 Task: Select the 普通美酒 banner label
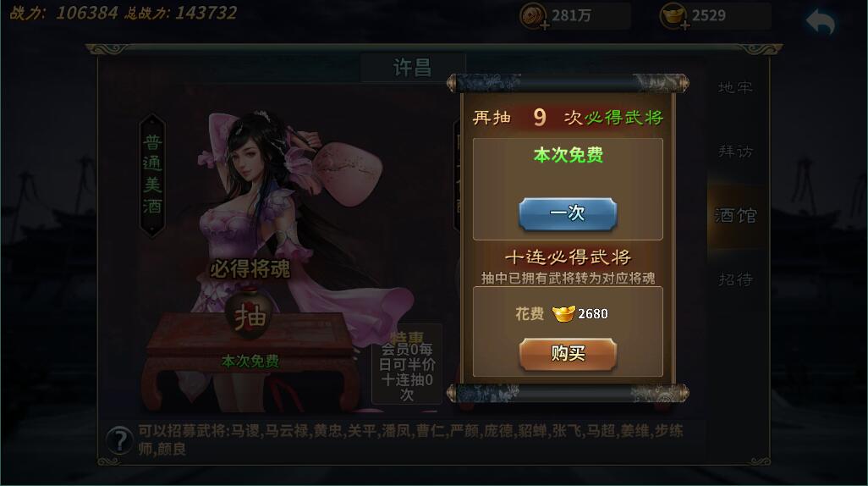[152, 175]
